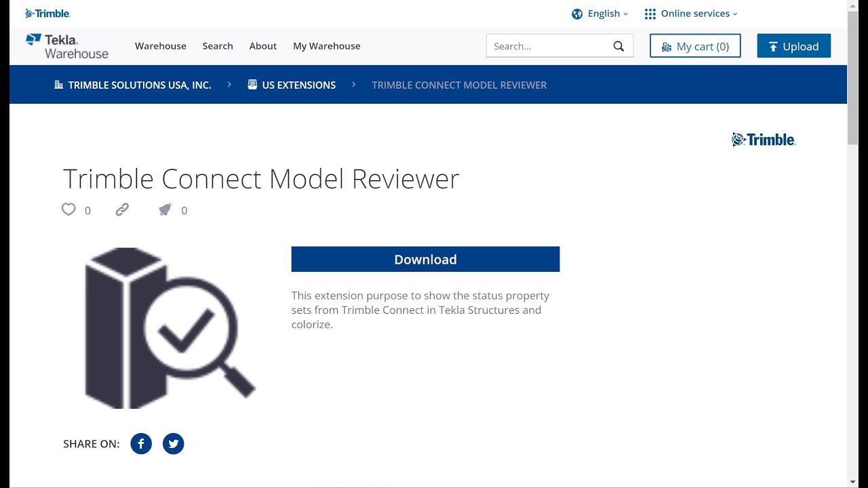This screenshot has height=488, width=868.
Task: Open the Warehouse menu item
Action: tap(161, 46)
